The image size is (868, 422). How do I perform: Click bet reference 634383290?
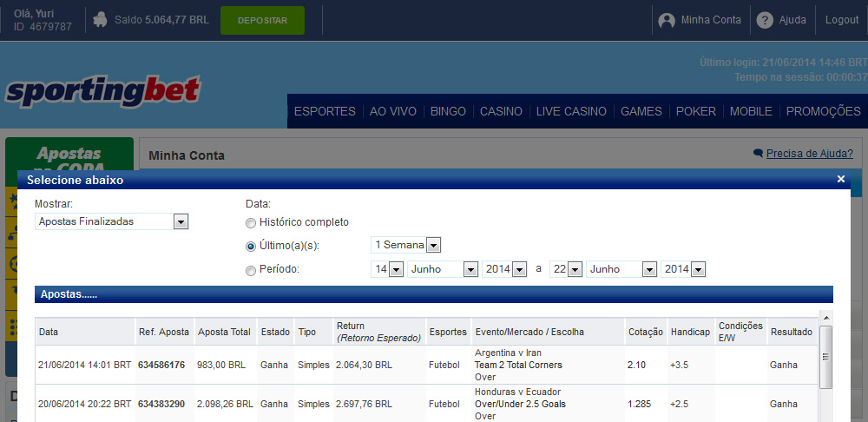point(161,404)
